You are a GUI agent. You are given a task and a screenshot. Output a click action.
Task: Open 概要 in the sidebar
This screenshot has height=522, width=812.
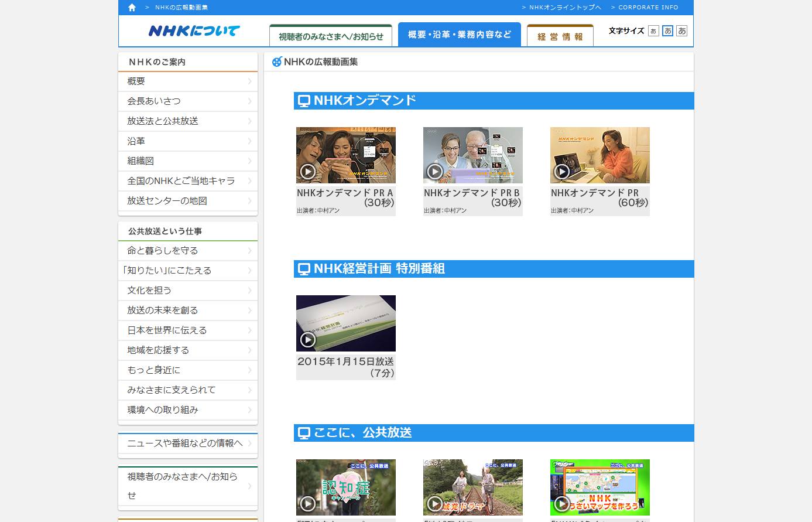point(188,81)
